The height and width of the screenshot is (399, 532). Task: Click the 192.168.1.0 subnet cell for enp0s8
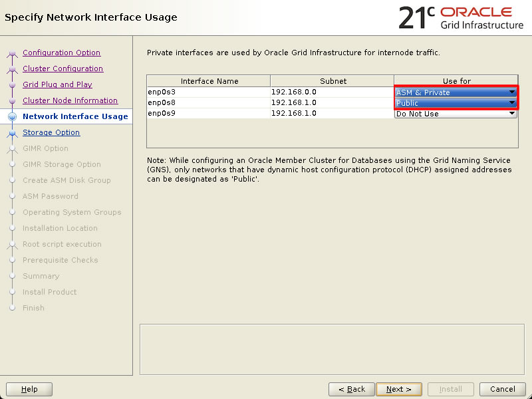pos(332,102)
